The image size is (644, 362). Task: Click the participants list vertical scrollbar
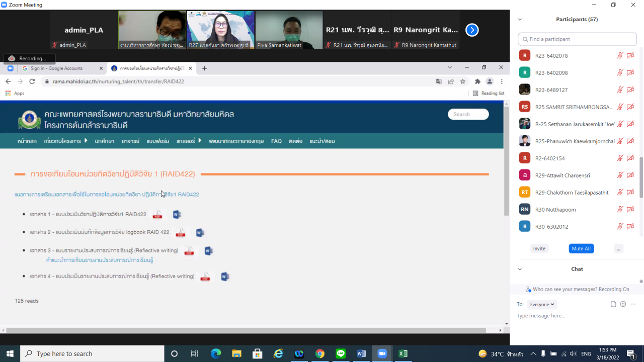(641, 176)
